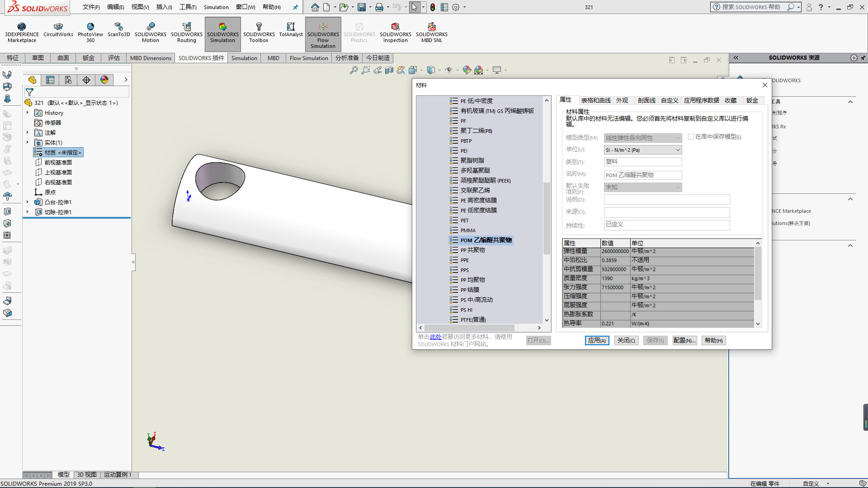The image size is (868, 488).
Task: Click Zoom to Fit icon in viewport toolbar
Action: (354, 70)
